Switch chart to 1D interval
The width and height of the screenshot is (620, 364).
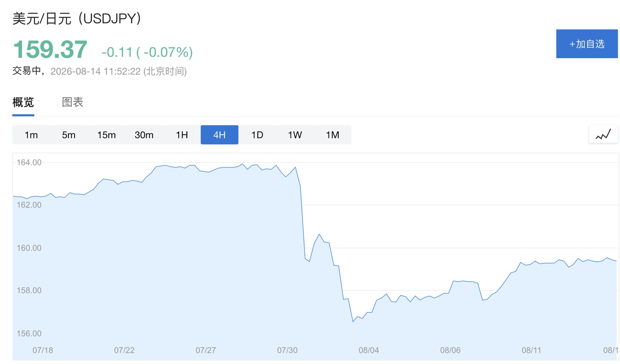click(x=257, y=135)
